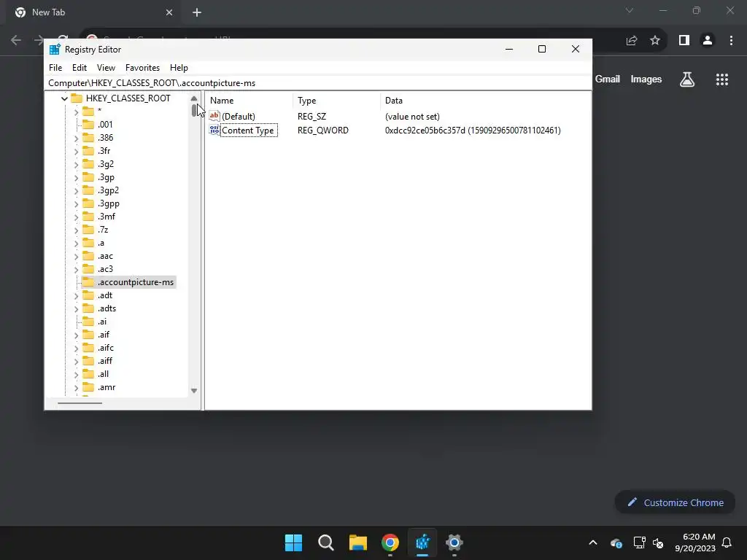The image size is (747, 560).
Task: Expand the .amr key chevron
Action: coord(76,388)
